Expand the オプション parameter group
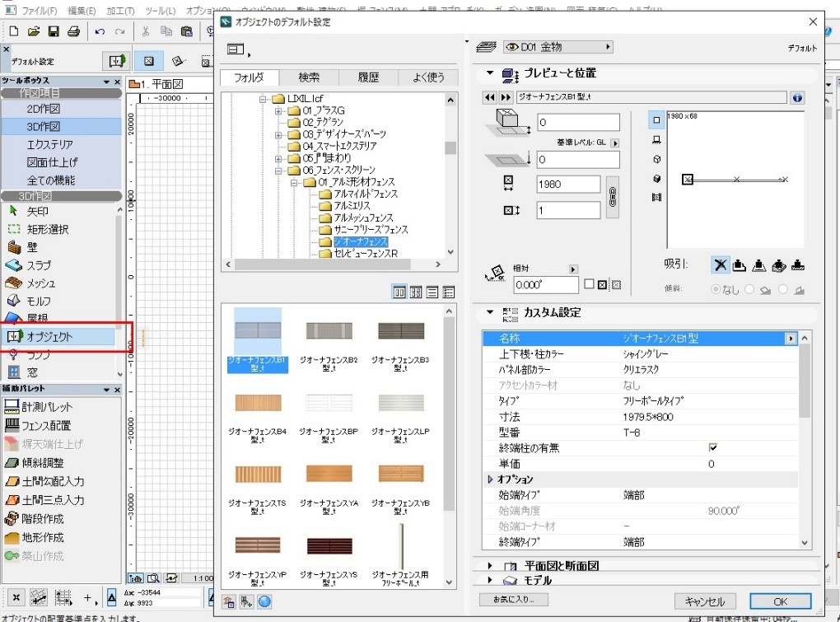 click(x=490, y=479)
